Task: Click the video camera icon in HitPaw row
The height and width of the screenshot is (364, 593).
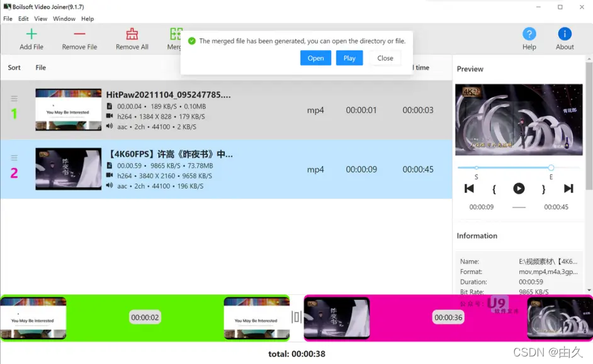Action: 110,116
